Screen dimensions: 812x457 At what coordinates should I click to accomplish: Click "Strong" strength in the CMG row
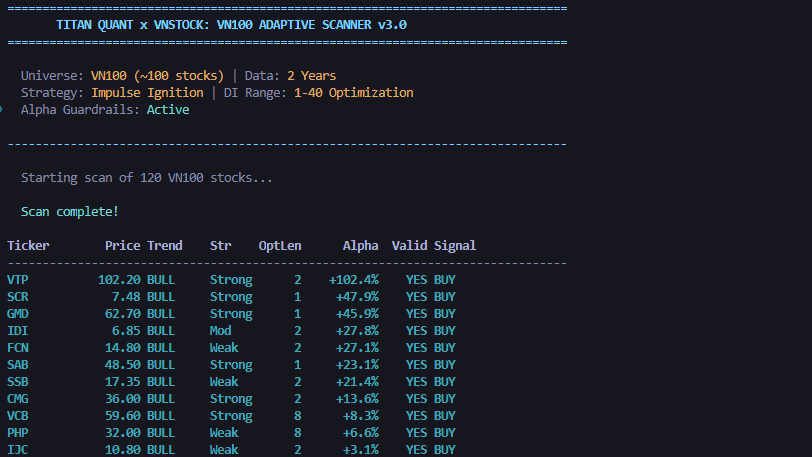pos(231,399)
